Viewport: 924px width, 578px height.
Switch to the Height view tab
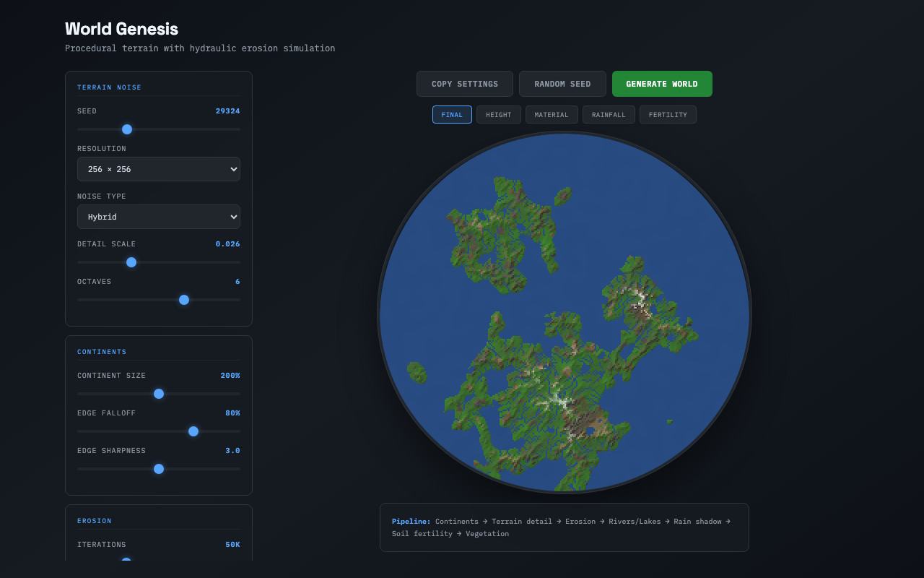pyautogui.click(x=498, y=115)
